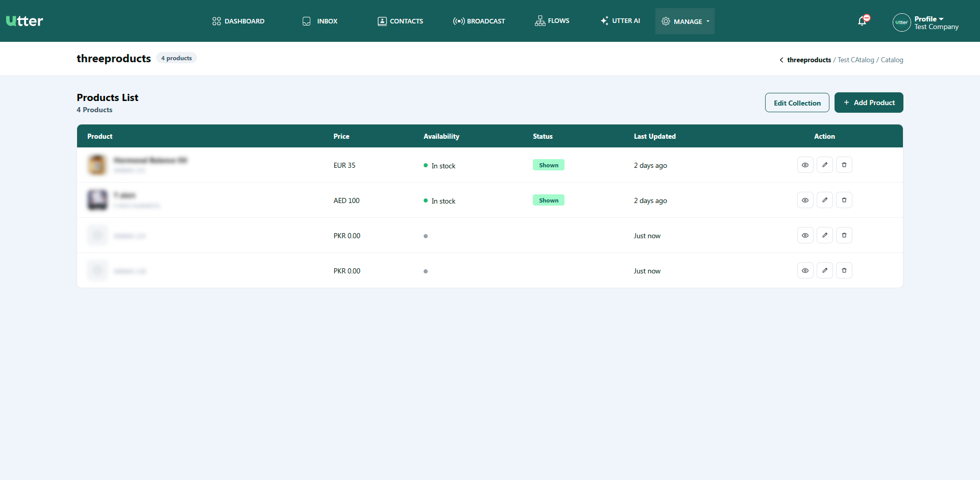Viewport: 980px width, 480px height.
Task: View the last product row
Action: pos(805,271)
